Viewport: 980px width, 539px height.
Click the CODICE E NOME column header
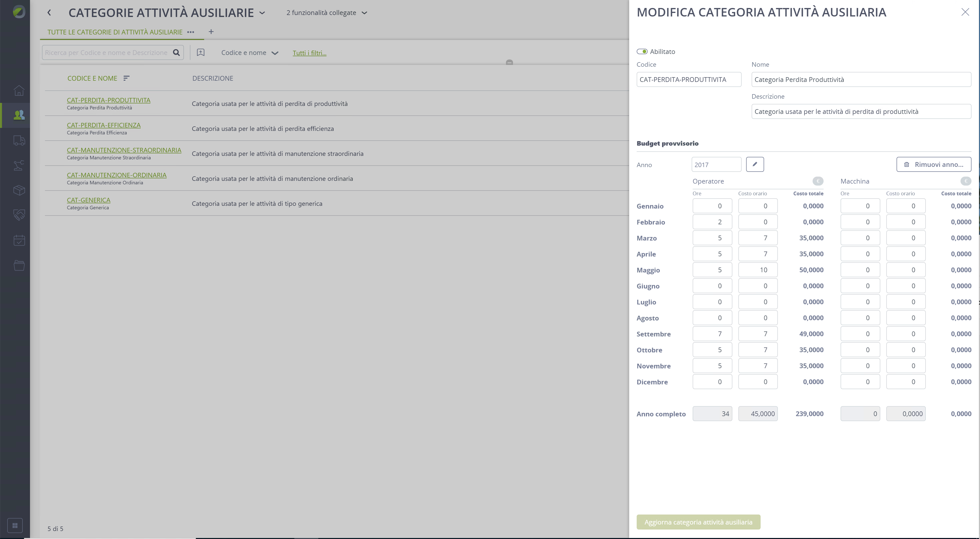click(92, 78)
